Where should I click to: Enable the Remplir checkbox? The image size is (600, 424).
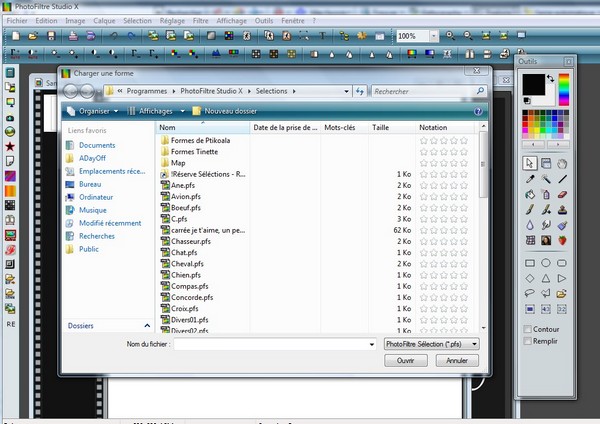pos(528,341)
